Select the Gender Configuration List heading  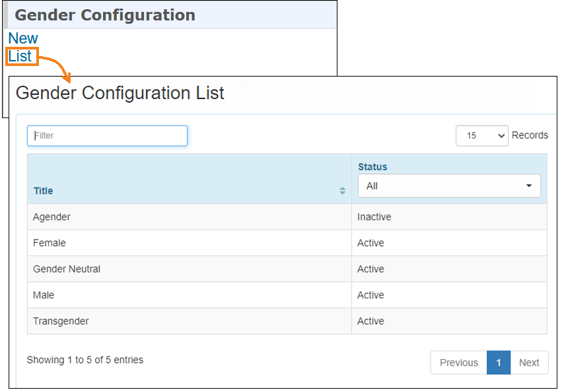coord(120,93)
